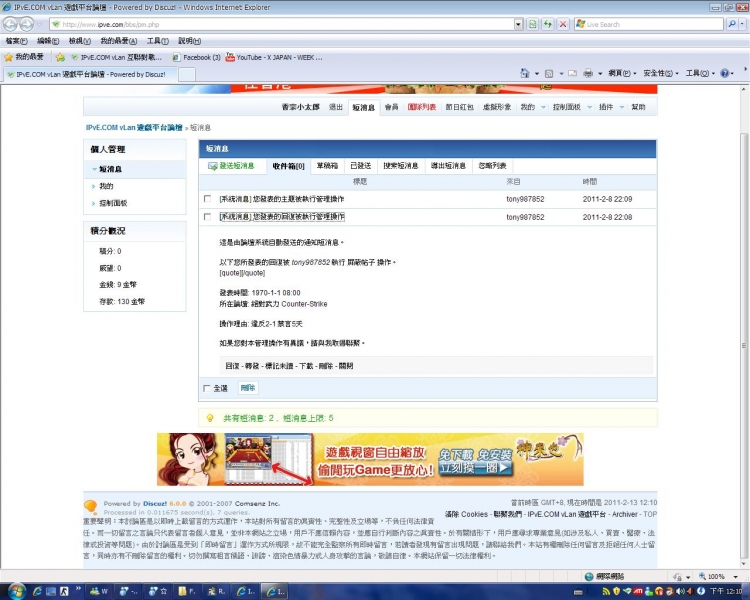Click the 轉發 forward link
Viewport: 750px width, 600px height.
[252, 366]
